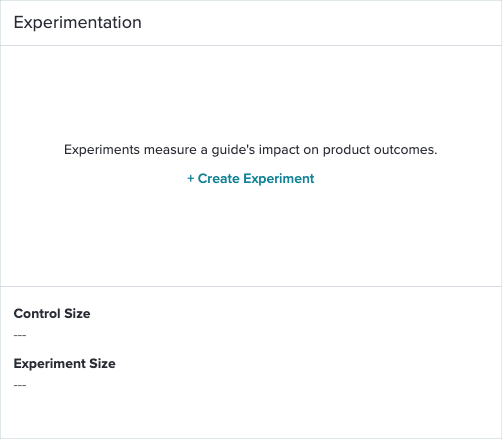Click the Experiment Size label
This screenshot has width=502, height=439.
click(x=65, y=364)
